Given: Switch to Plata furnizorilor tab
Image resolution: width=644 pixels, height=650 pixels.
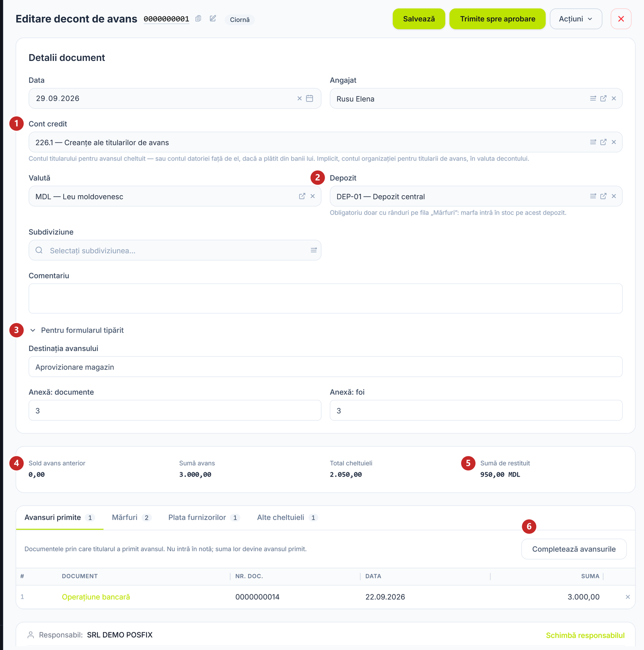Looking at the screenshot, I should click(204, 517).
